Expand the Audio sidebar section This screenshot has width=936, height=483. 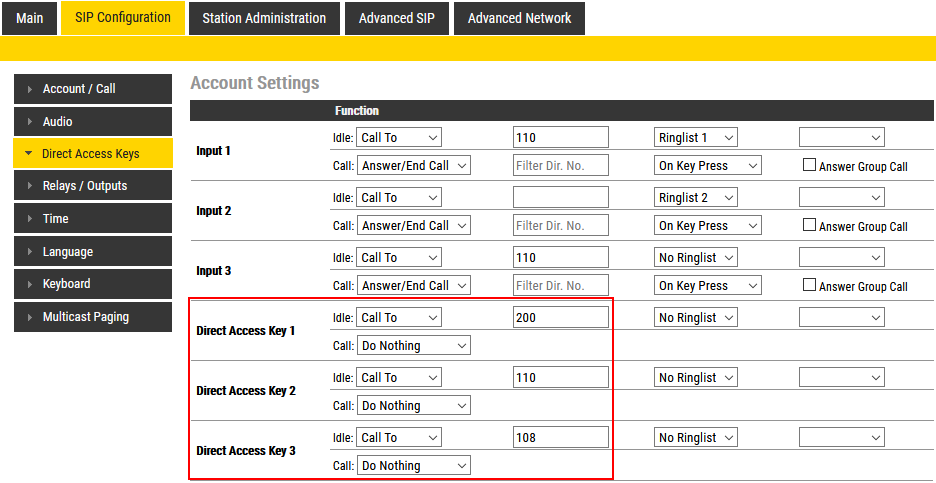(92, 122)
